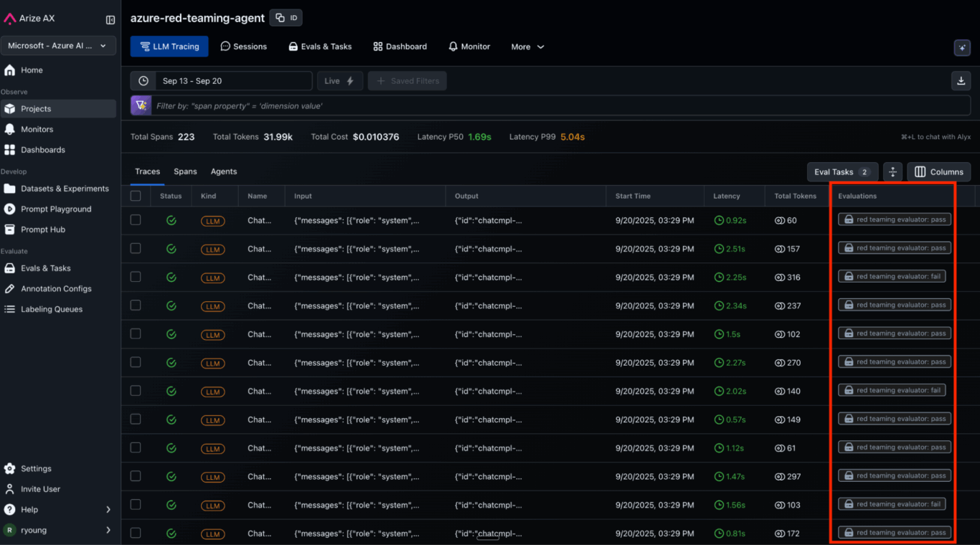Click the status check icon in the 60-token row

click(171, 220)
